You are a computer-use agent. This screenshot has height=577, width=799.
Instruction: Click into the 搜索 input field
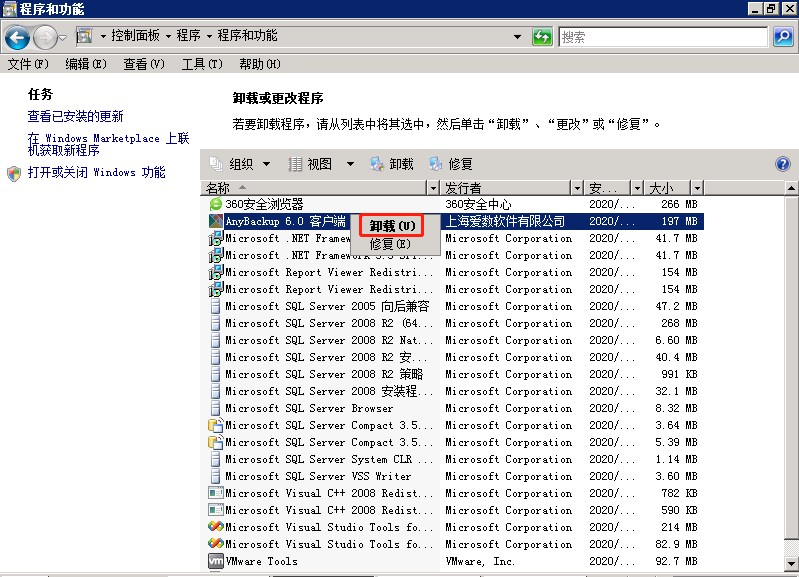coord(663,37)
